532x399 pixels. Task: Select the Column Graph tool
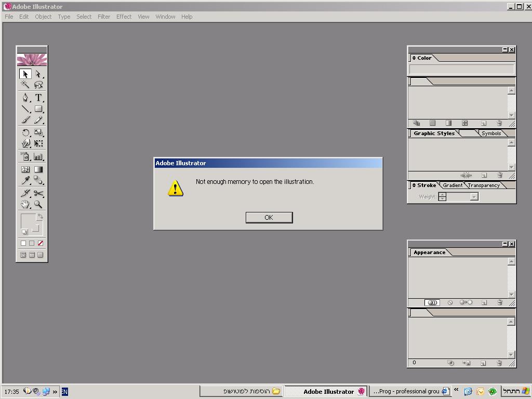point(38,156)
